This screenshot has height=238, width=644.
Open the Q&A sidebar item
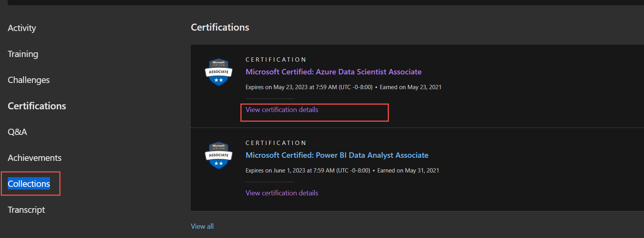17,132
